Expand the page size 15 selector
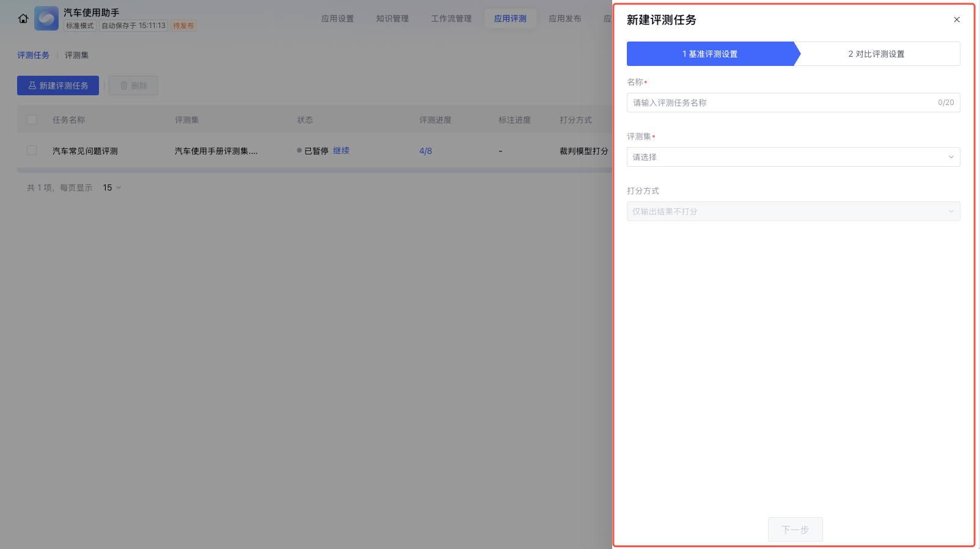980x549 pixels. pos(112,187)
